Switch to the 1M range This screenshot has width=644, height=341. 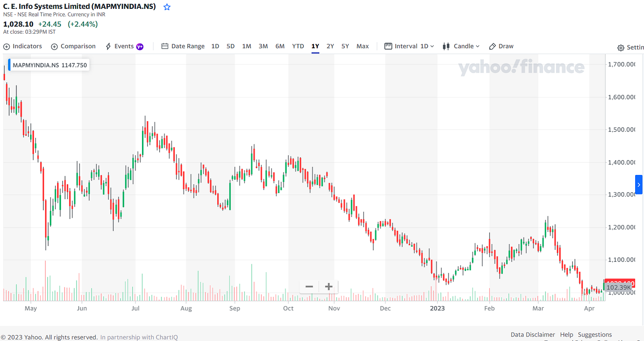tap(246, 46)
